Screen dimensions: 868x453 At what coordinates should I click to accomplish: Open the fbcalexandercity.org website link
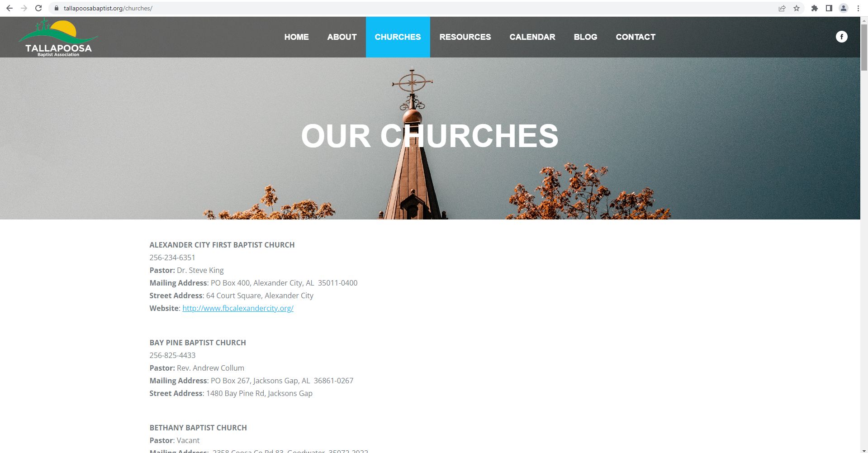(x=238, y=308)
